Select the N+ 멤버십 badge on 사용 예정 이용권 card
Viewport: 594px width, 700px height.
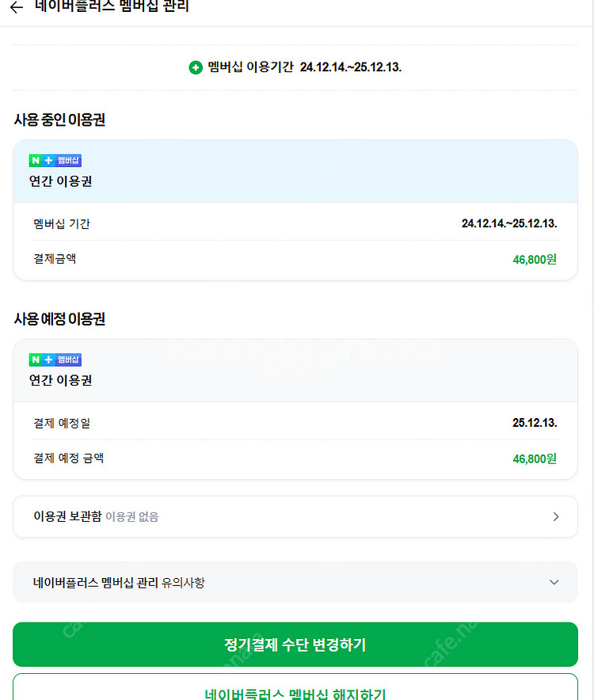(x=55, y=360)
